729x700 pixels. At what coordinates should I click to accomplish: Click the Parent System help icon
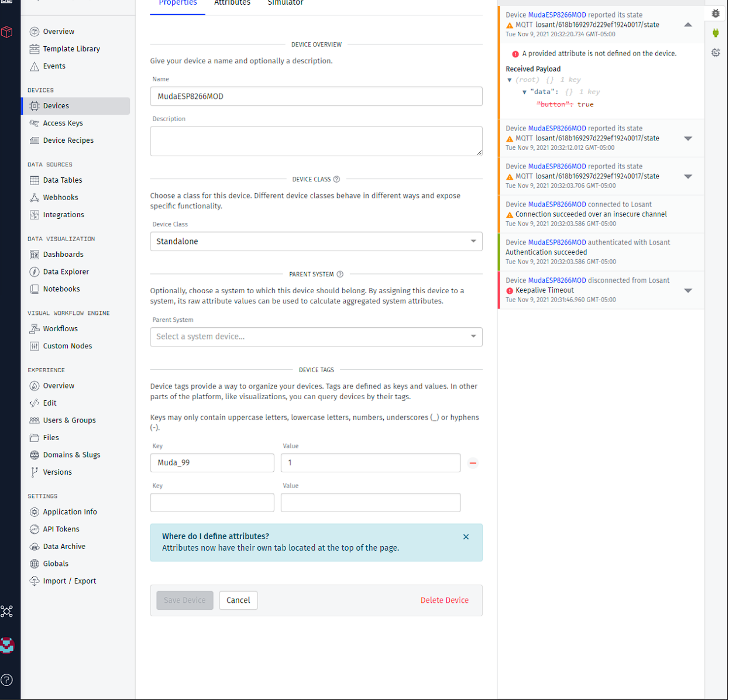click(340, 274)
